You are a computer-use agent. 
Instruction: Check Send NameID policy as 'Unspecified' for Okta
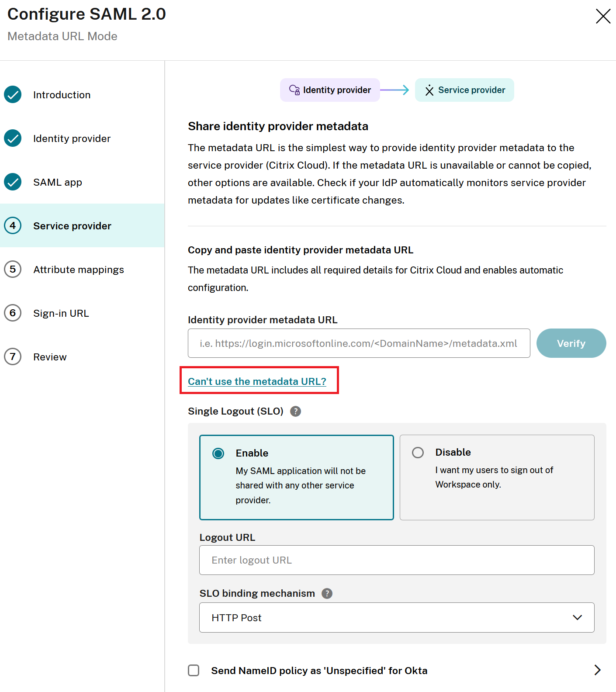[193, 670]
